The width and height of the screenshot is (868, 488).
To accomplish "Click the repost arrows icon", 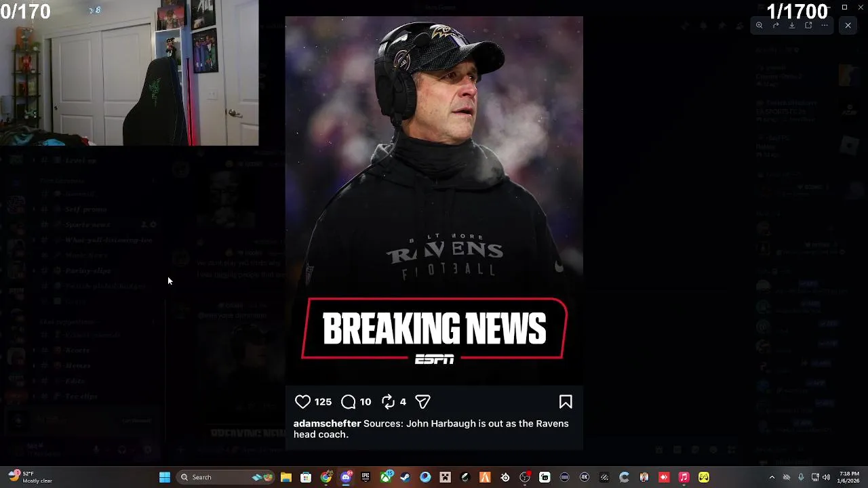I will point(388,402).
